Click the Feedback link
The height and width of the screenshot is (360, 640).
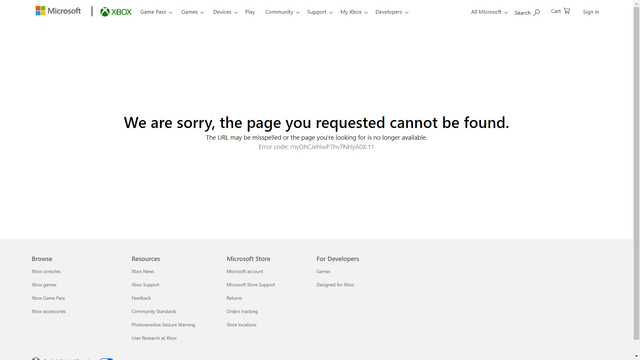[141, 298]
